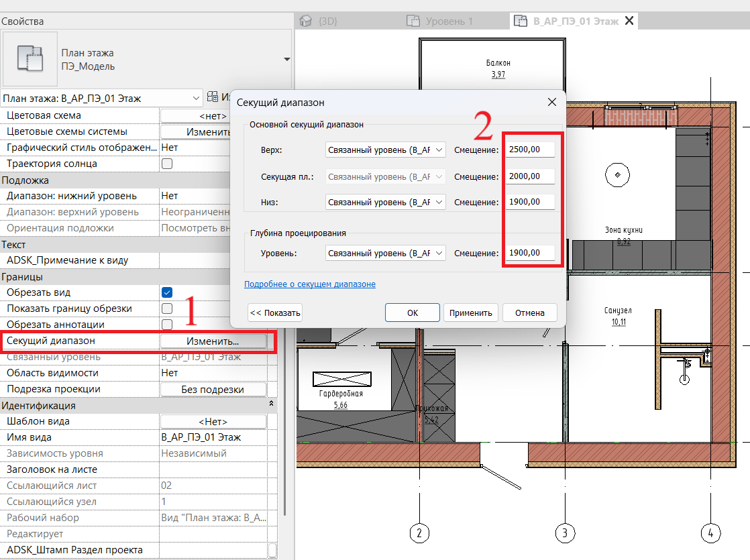The image size is (750, 560).
Task: Click grid bubble number 2
Action: tap(419, 533)
